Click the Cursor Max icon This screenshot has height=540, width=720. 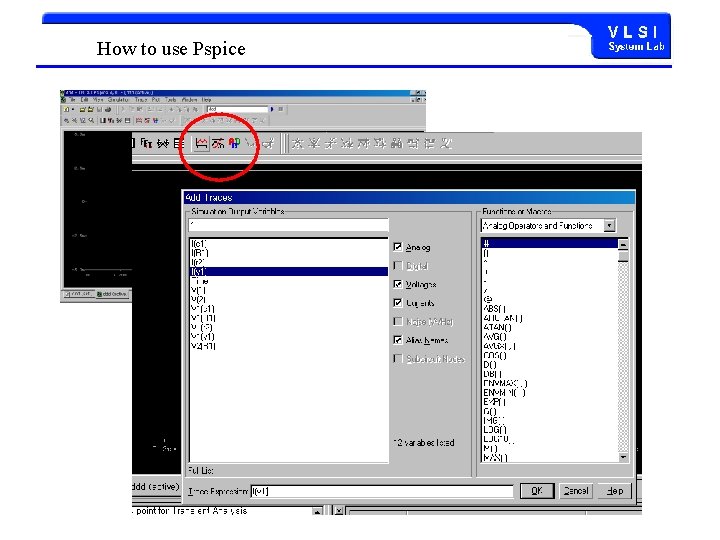(x=364, y=143)
